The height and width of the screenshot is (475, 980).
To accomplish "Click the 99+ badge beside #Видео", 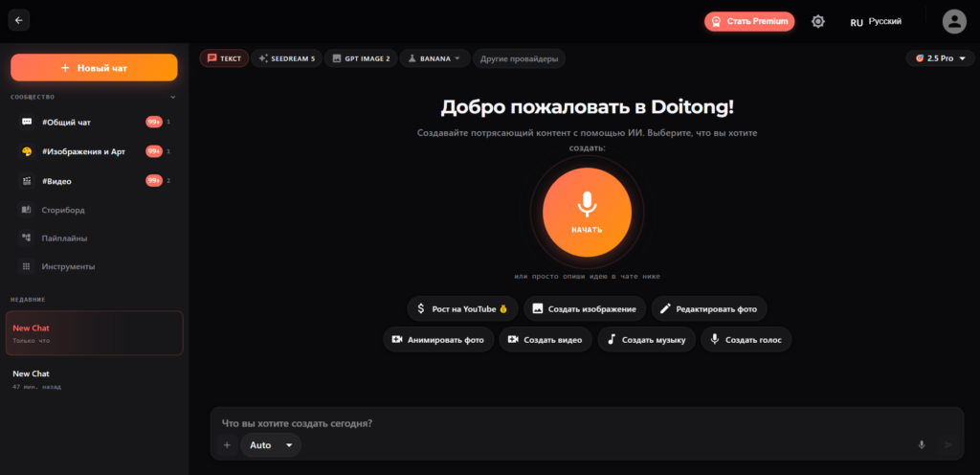I will pos(154,181).
